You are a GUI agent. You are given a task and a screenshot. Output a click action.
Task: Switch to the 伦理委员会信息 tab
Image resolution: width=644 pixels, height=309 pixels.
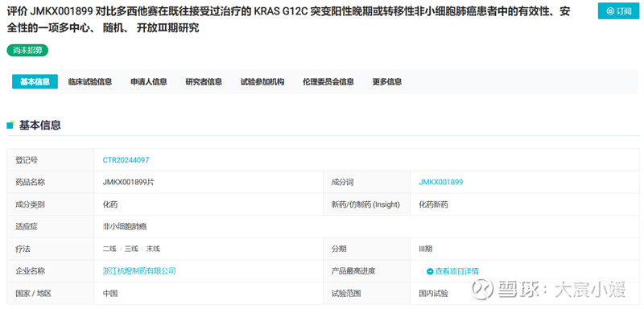point(328,81)
